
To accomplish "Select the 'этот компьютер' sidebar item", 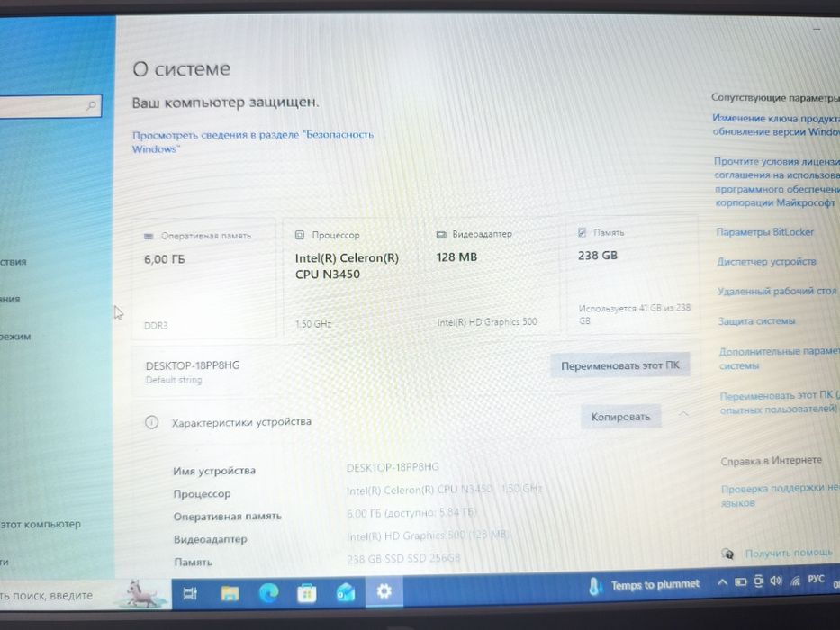I will [x=41, y=524].
